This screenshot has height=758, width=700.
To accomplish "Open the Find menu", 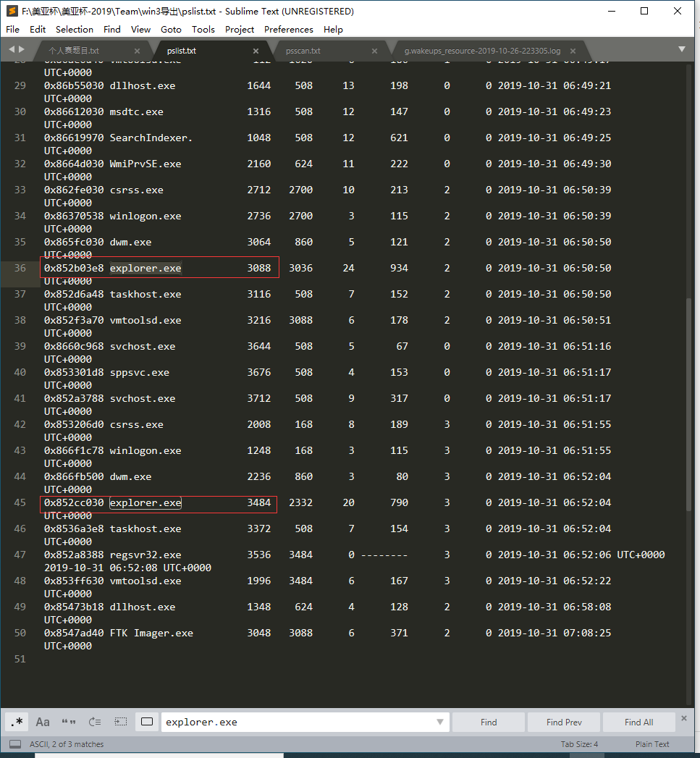I will coord(111,30).
